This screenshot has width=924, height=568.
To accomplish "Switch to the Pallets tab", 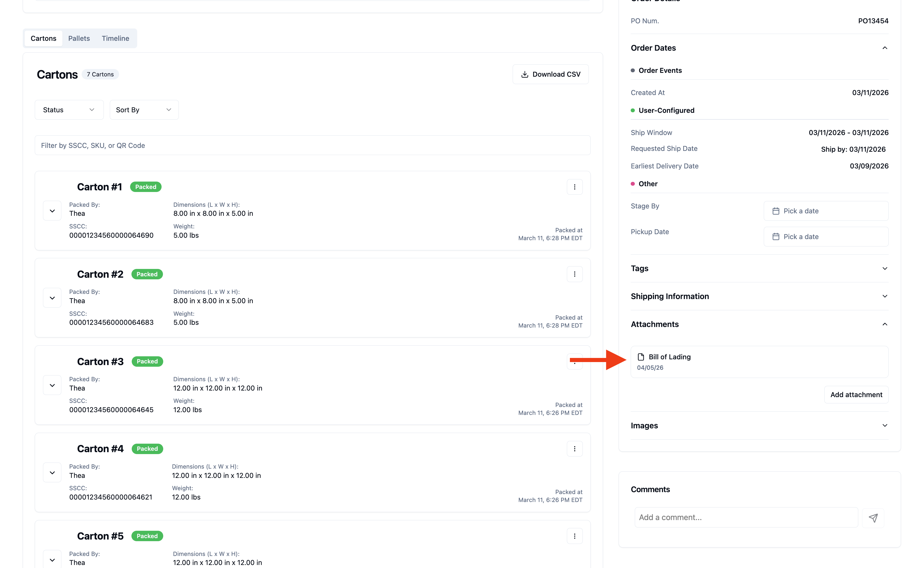I will [79, 38].
